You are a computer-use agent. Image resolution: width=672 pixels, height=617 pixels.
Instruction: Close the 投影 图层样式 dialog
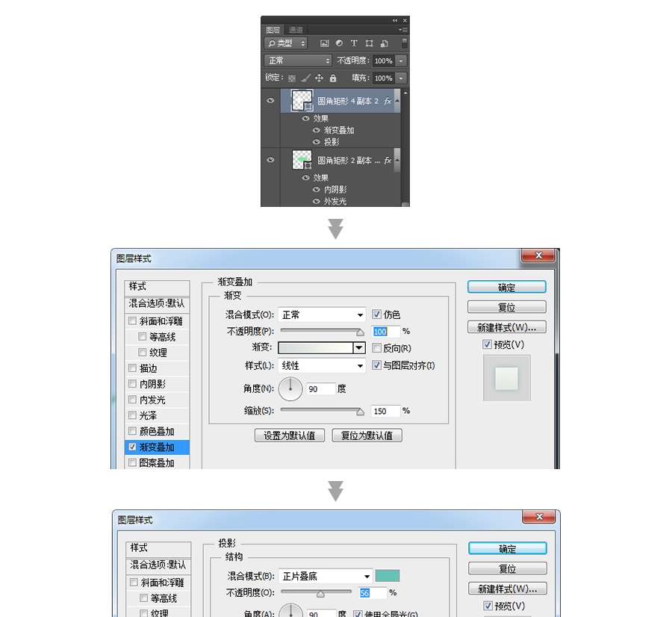click(x=540, y=517)
